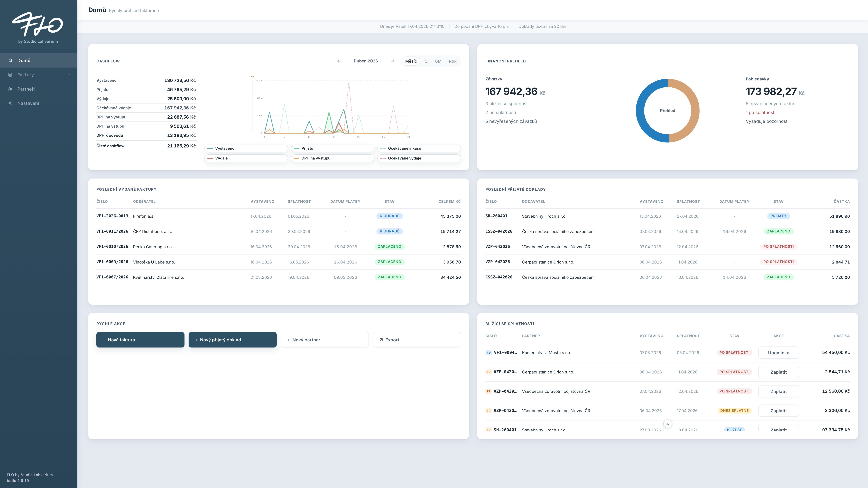Click the FV badge next to VF1-0004
Screen dimensions: 868x488
coord(489,353)
